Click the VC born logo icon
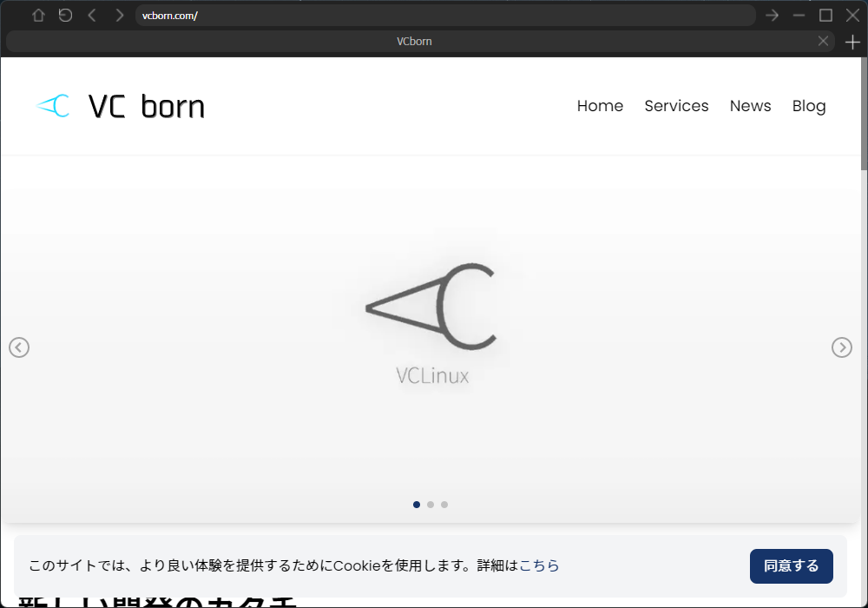This screenshot has width=868, height=608. 53,105
